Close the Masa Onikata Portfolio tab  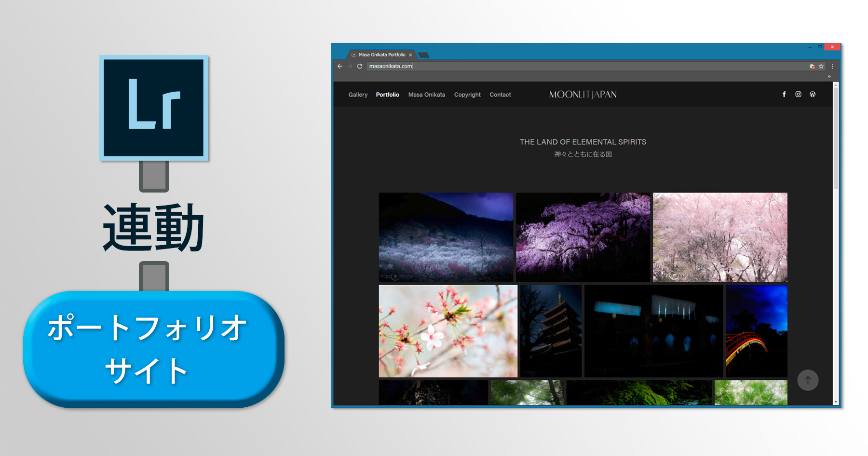410,55
